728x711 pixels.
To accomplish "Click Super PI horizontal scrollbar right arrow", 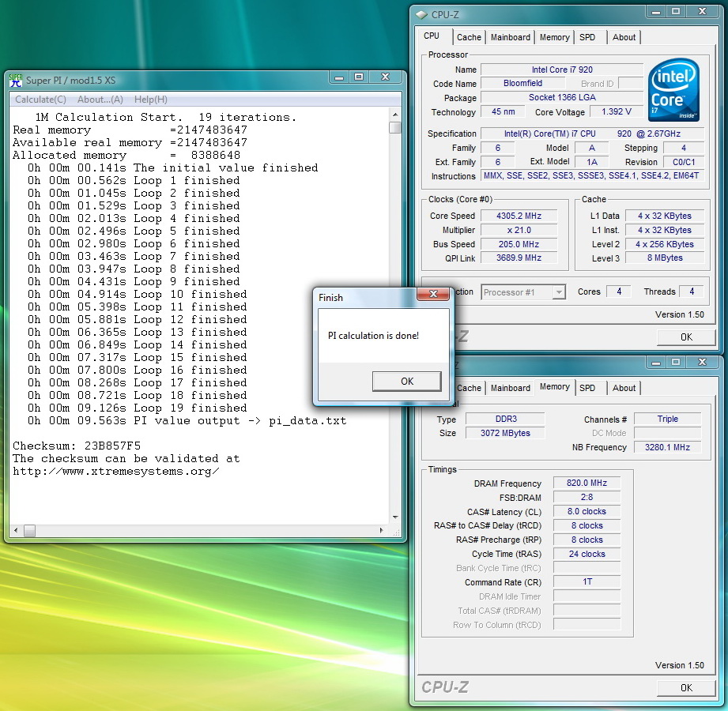I will tap(381, 530).
